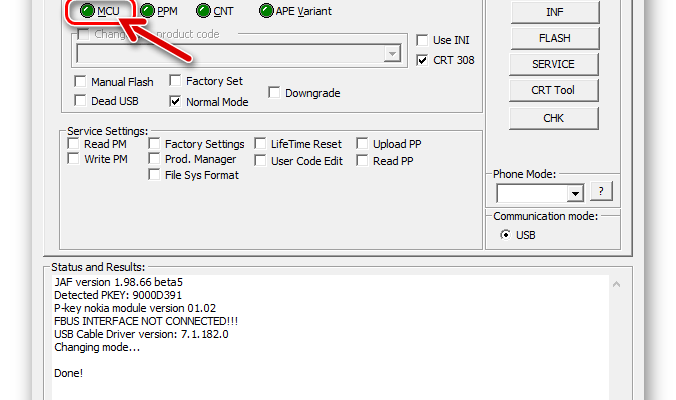The image size is (676, 400).
Task: Enable the Manual Flash option
Action: 80,82
